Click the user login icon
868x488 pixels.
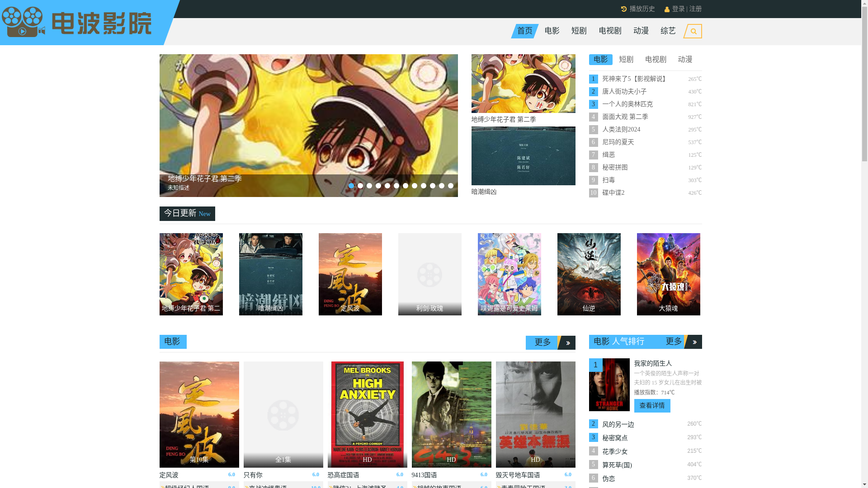pos(667,9)
